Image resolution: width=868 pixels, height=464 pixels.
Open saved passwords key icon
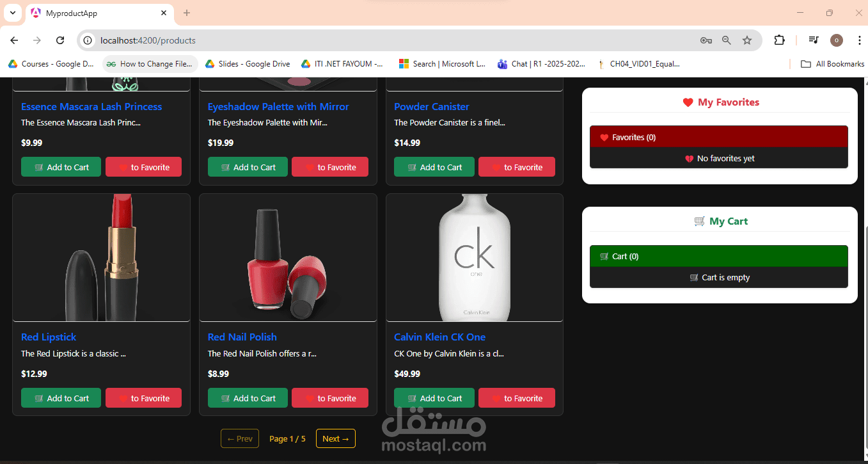[x=706, y=40]
